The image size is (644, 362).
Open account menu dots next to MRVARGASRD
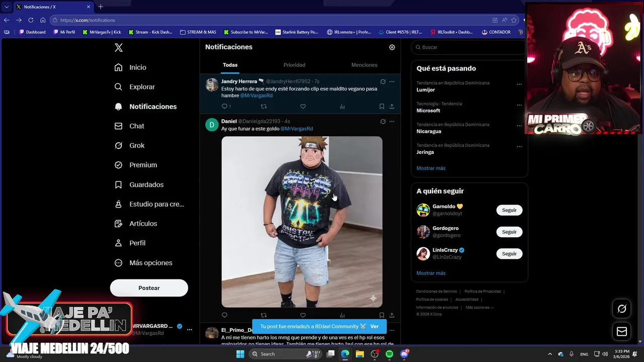(190, 330)
